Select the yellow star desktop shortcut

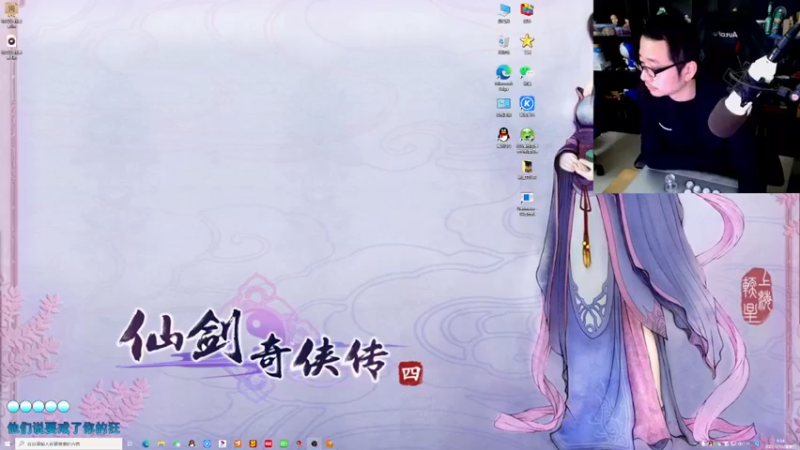click(x=527, y=44)
